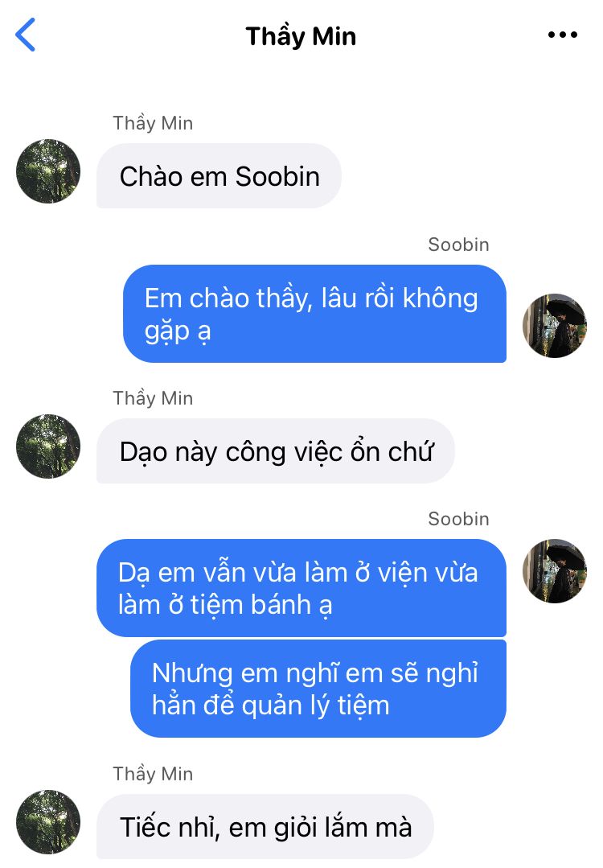Tap the Thầy Min chat title

(301, 36)
